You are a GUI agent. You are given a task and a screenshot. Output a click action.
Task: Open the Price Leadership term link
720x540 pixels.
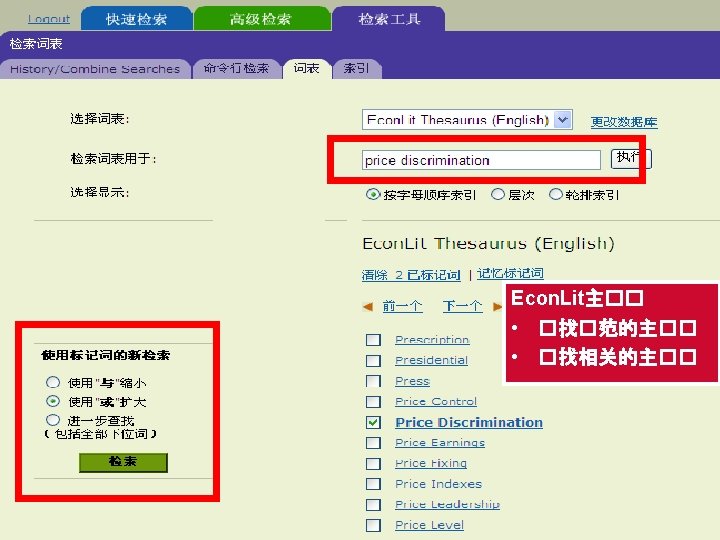point(447,505)
